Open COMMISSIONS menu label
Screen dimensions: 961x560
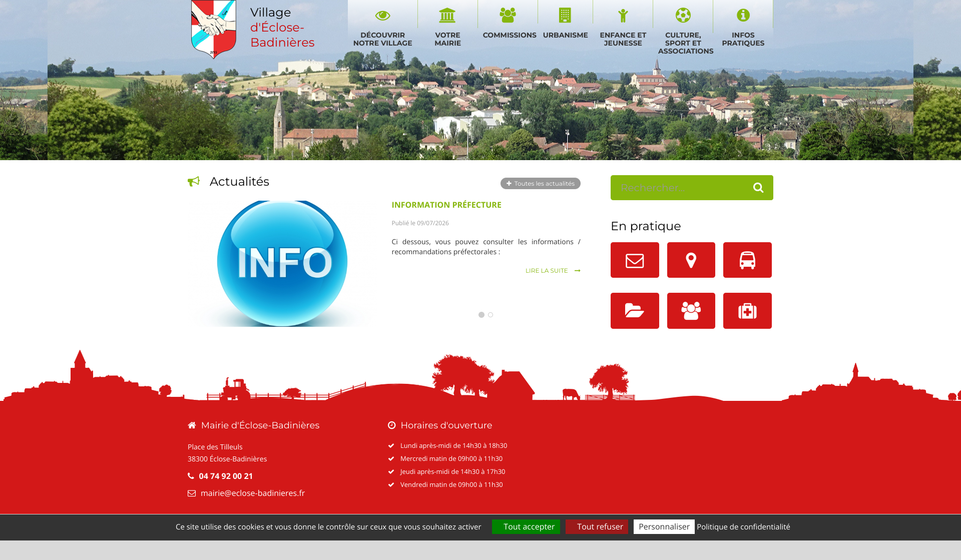(x=510, y=35)
